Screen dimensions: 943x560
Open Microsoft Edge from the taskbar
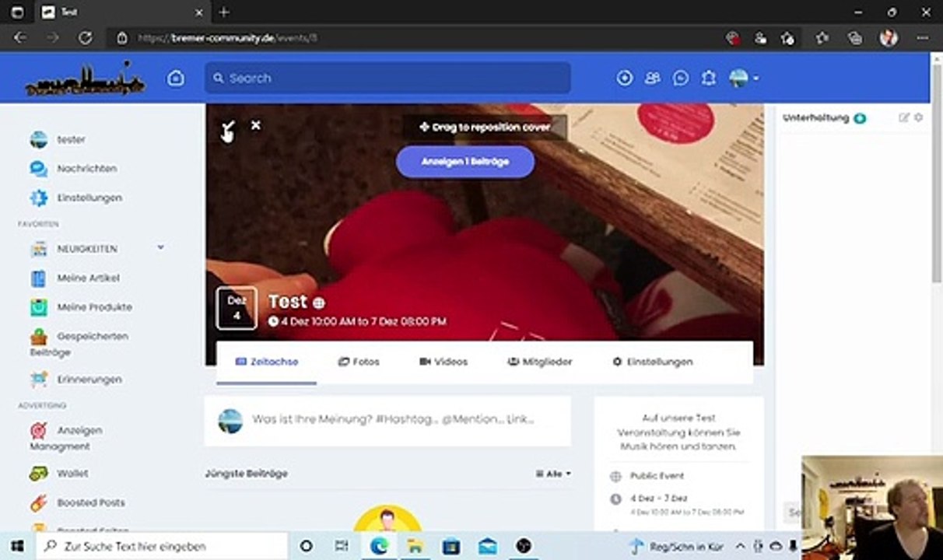click(379, 546)
